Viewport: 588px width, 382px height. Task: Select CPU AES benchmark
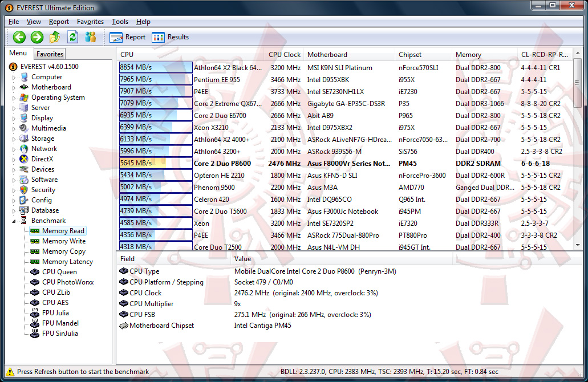[x=55, y=303]
